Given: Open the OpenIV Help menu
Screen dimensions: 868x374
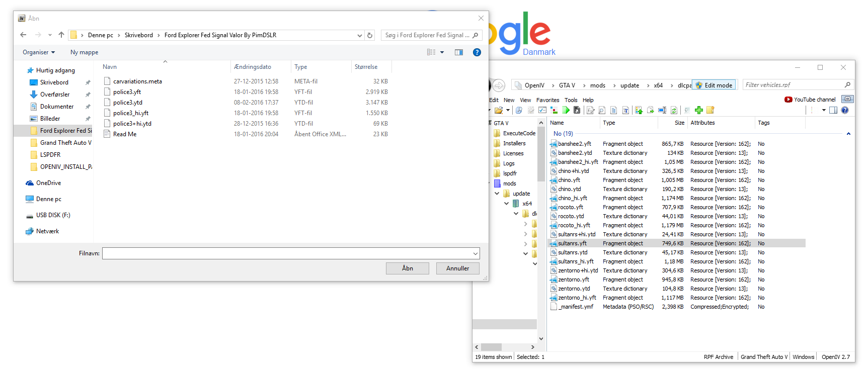Looking at the screenshot, I should point(588,100).
